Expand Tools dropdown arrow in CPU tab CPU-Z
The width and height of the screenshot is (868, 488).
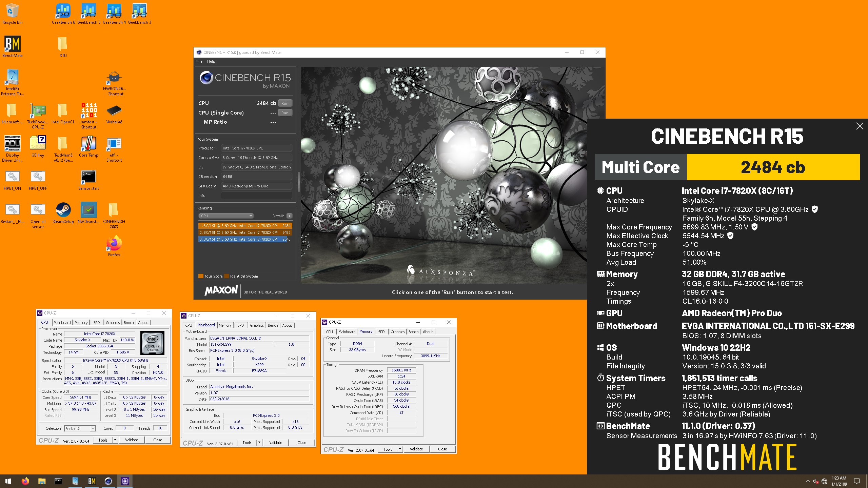[x=115, y=440]
